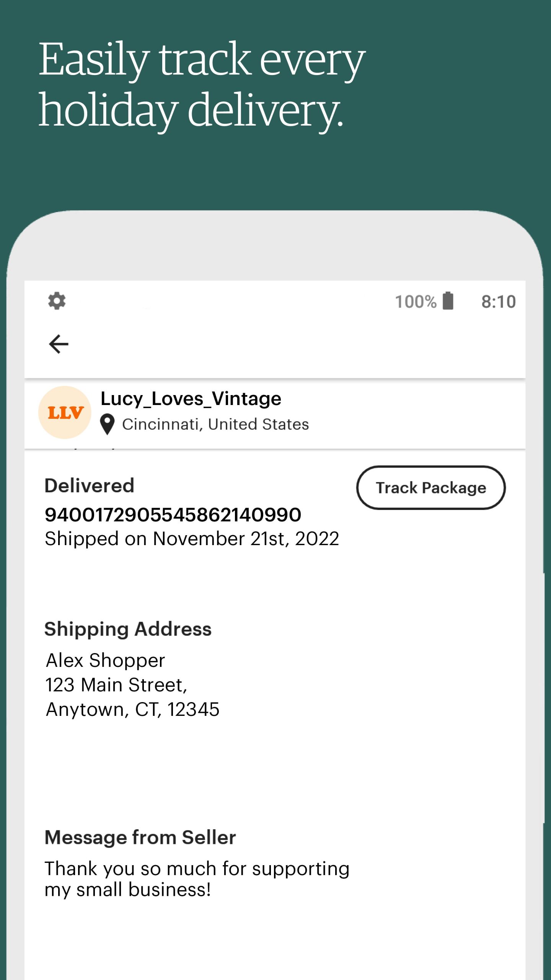The image size is (551, 980).
Task: Tap the Delivered status label
Action: click(89, 486)
